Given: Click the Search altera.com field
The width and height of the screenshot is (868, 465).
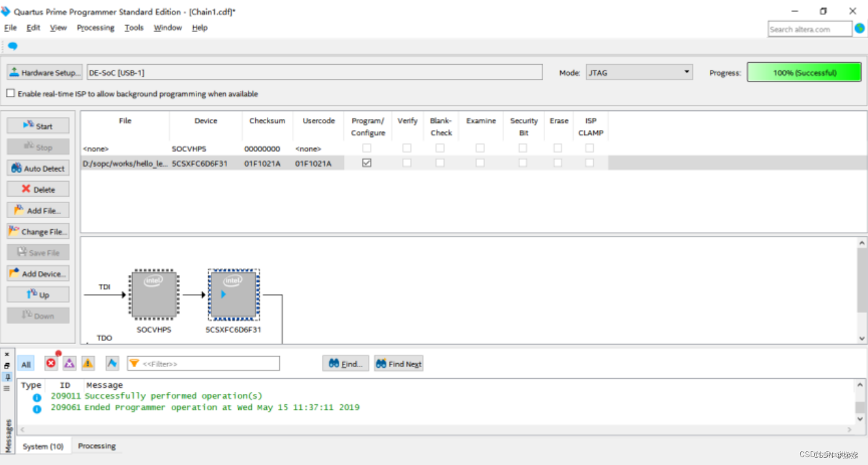Looking at the screenshot, I should click(x=810, y=29).
